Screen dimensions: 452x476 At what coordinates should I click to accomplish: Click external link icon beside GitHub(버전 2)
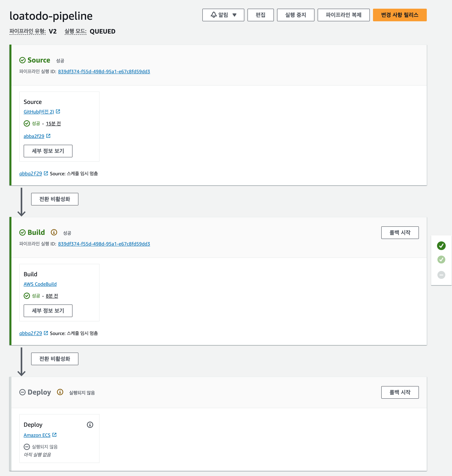(x=58, y=111)
